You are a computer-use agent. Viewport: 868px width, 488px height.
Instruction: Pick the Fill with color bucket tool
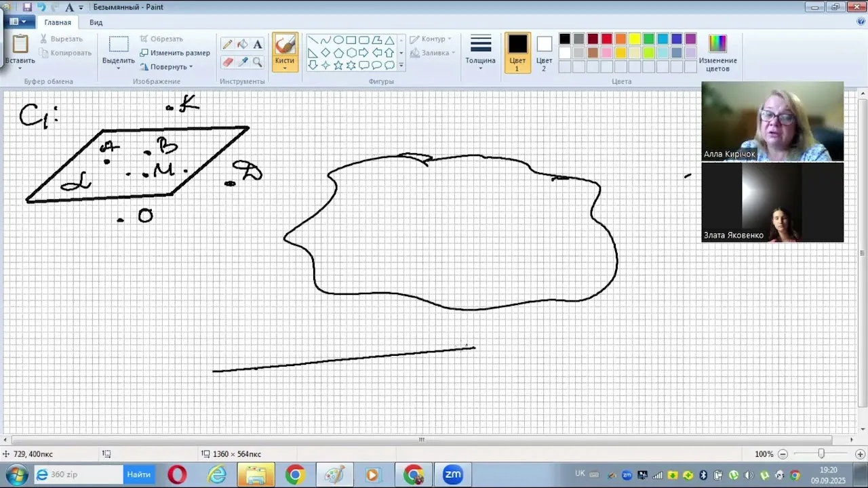[x=243, y=45]
